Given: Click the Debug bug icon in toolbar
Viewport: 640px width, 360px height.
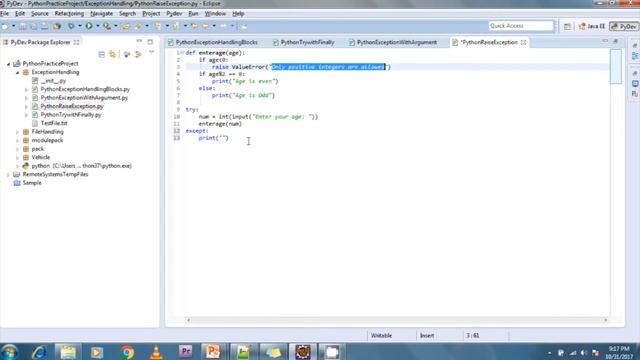Looking at the screenshot, I should click(71, 26).
